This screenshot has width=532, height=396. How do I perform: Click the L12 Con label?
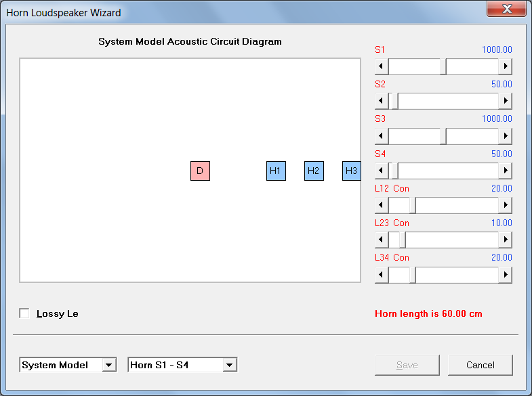tap(392, 189)
